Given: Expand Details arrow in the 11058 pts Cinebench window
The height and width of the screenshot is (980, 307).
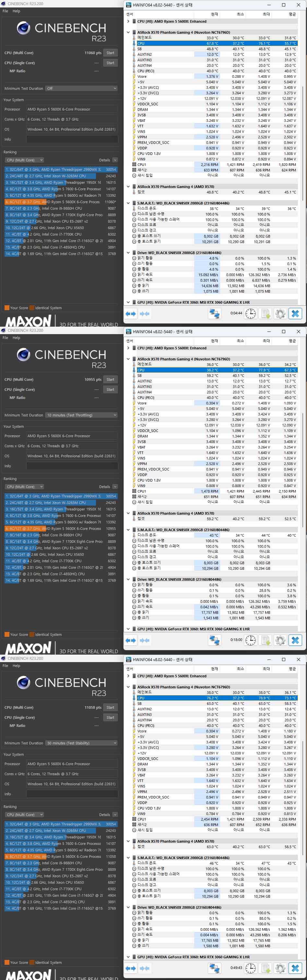Looking at the screenshot, I should [115, 814].
